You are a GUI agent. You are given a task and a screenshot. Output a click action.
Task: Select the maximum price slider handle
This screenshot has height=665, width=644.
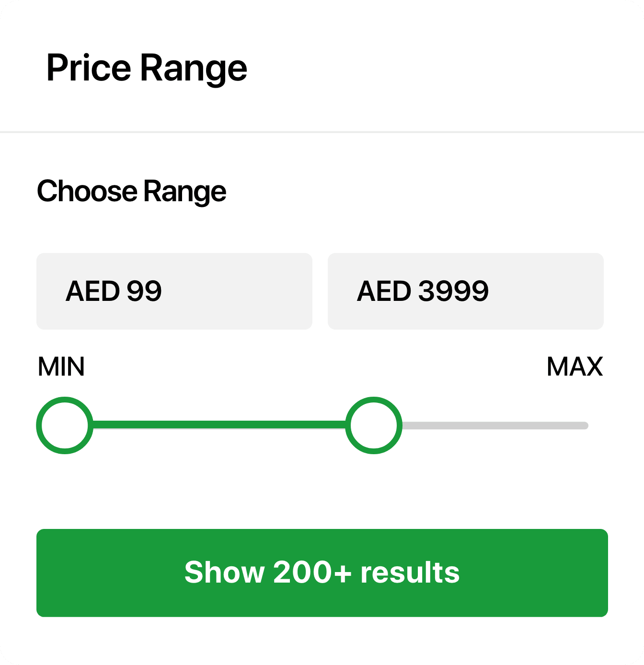click(x=374, y=425)
